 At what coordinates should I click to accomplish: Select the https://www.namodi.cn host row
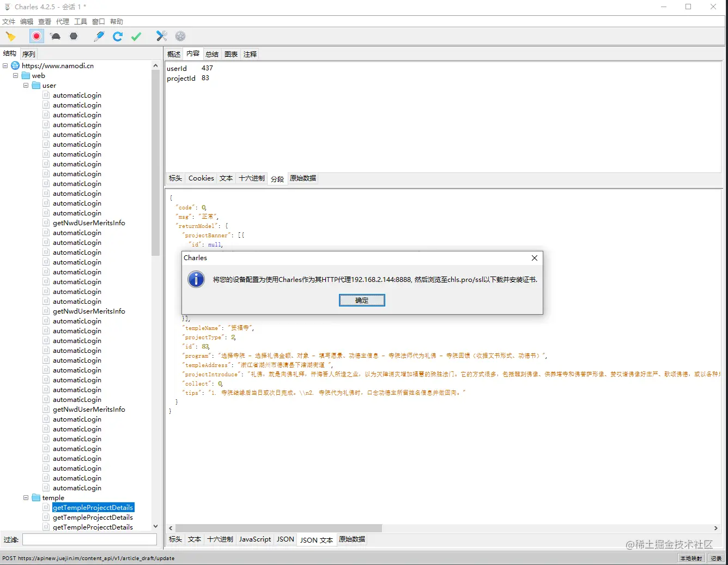58,66
